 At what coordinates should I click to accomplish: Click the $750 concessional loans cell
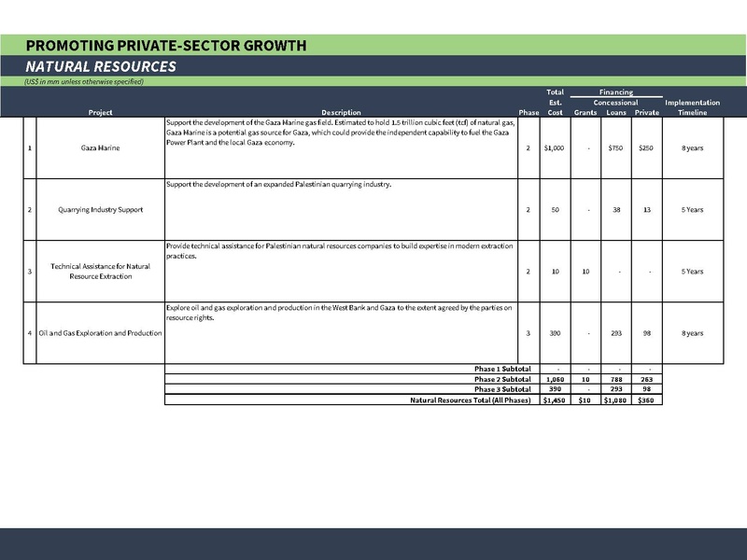615,147
